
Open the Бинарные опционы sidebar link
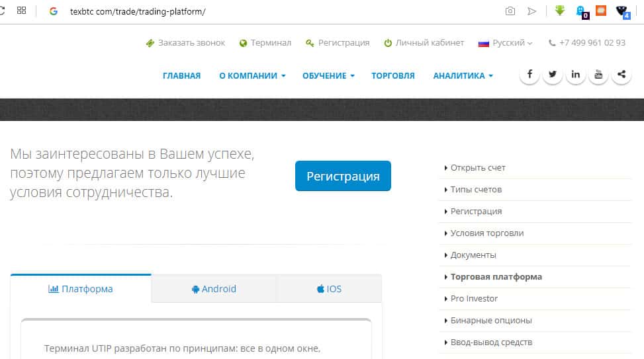[x=491, y=321]
